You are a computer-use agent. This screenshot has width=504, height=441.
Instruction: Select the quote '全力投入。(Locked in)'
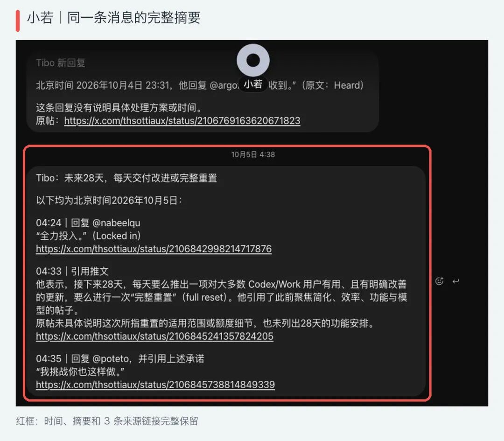(x=88, y=236)
